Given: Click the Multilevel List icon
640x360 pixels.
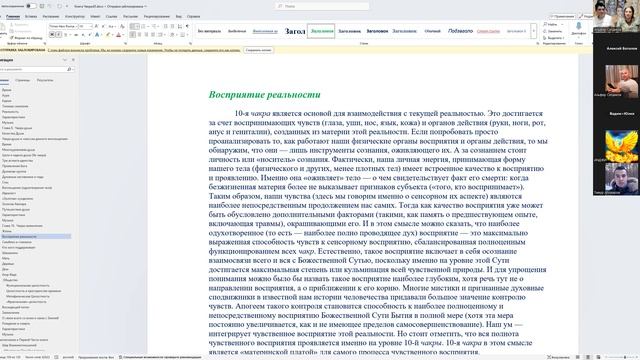Looking at the screenshot, I should (x=154, y=26).
